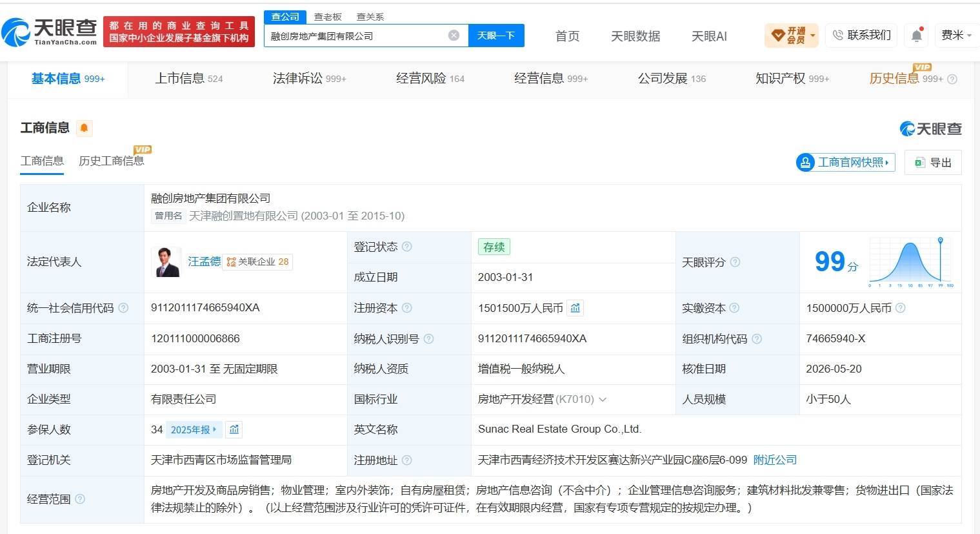Open the chart icon beside 2025年报
Screen dimensions: 980x534
234,429
